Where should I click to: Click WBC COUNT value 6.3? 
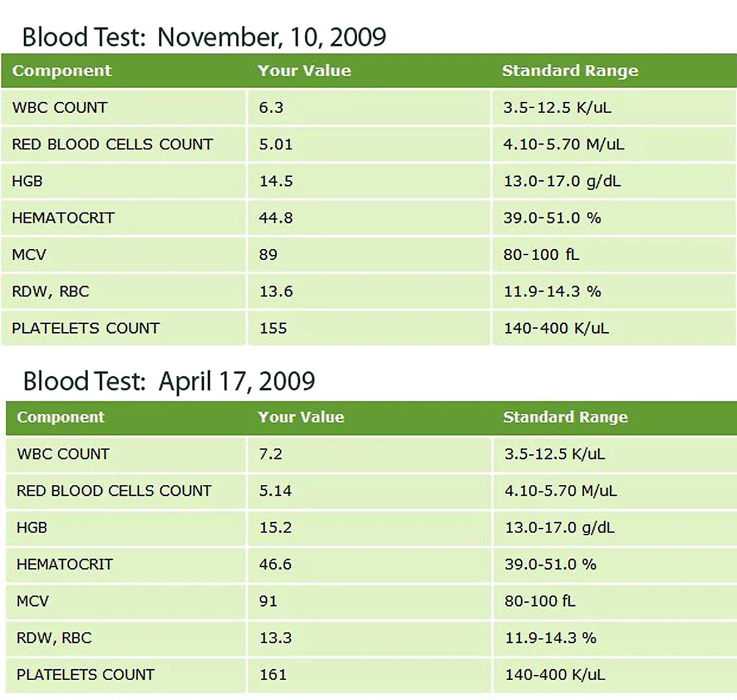click(271, 107)
